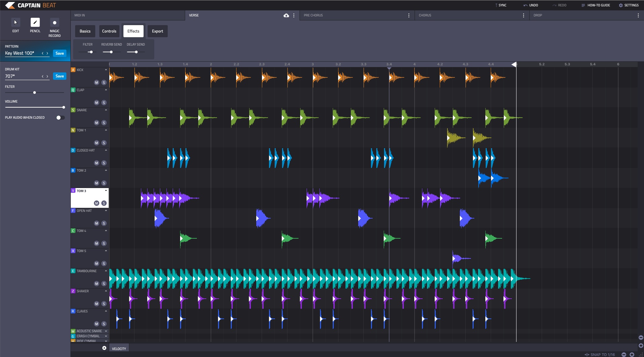The width and height of the screenshot is (644, 357).
Task: Click the cloud upload icon on Verse tab
Action: pos(286,15)
